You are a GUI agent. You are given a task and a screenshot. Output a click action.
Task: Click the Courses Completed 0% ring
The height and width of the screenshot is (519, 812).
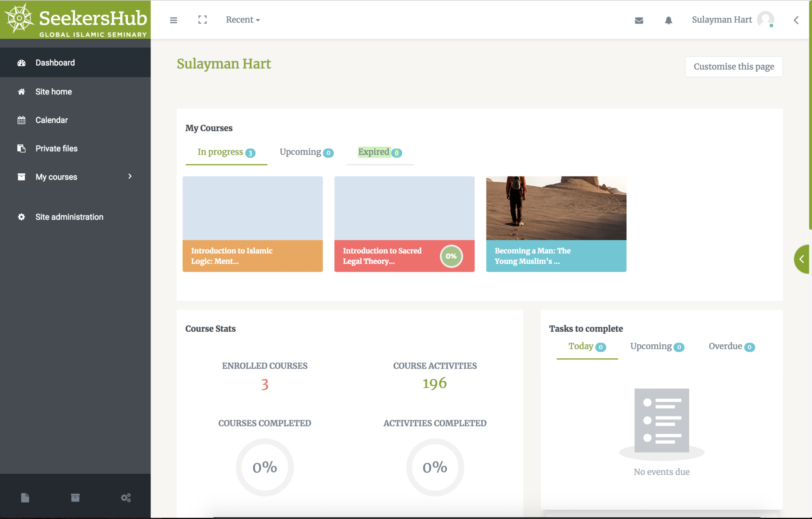[265, 467]
